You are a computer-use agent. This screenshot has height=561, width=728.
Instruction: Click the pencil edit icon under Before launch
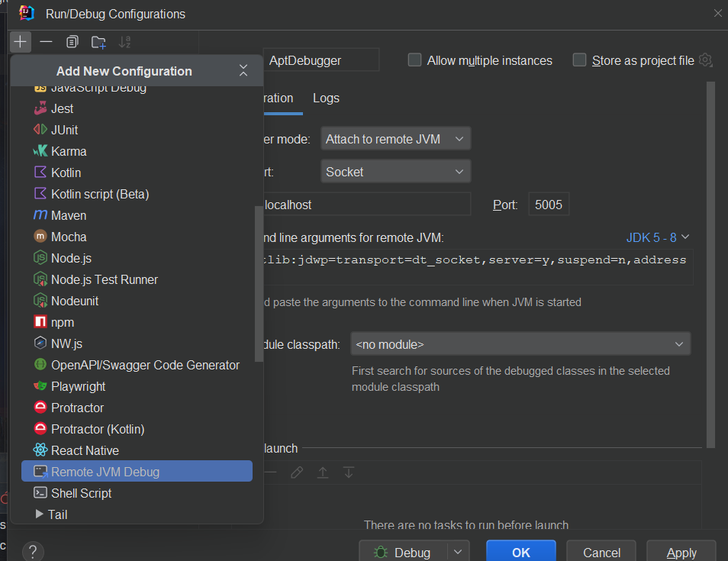click(297, 472)
